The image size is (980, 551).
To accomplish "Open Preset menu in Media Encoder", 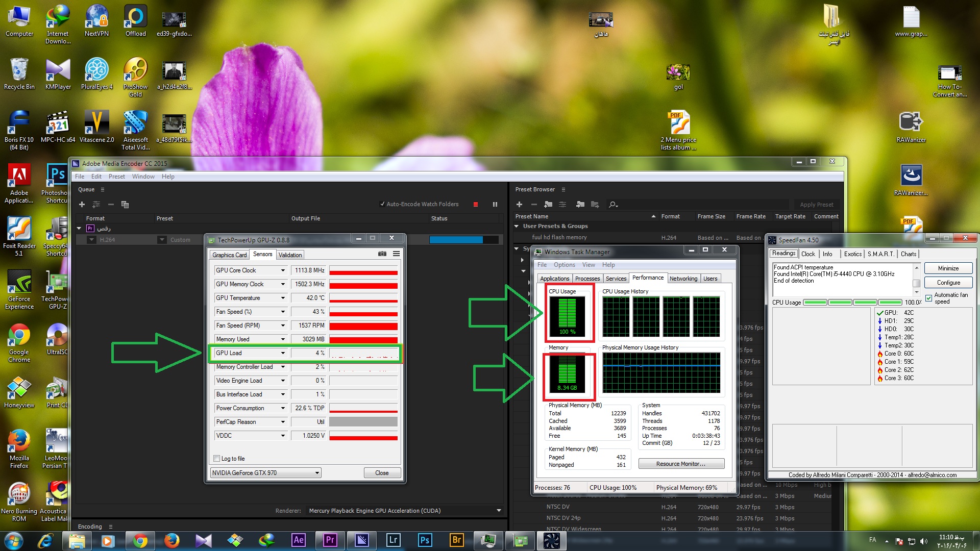I will 116,177.
